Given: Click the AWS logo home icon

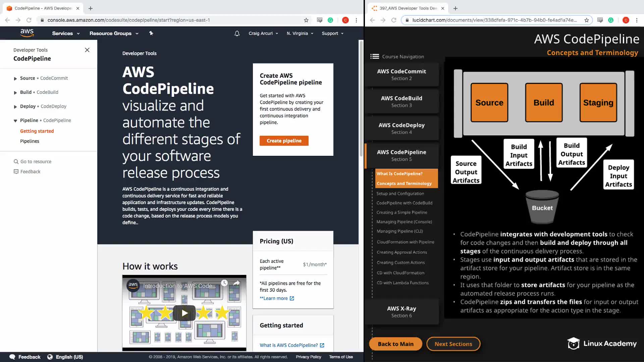Looking at the screenshot, I should click(27, 33).
